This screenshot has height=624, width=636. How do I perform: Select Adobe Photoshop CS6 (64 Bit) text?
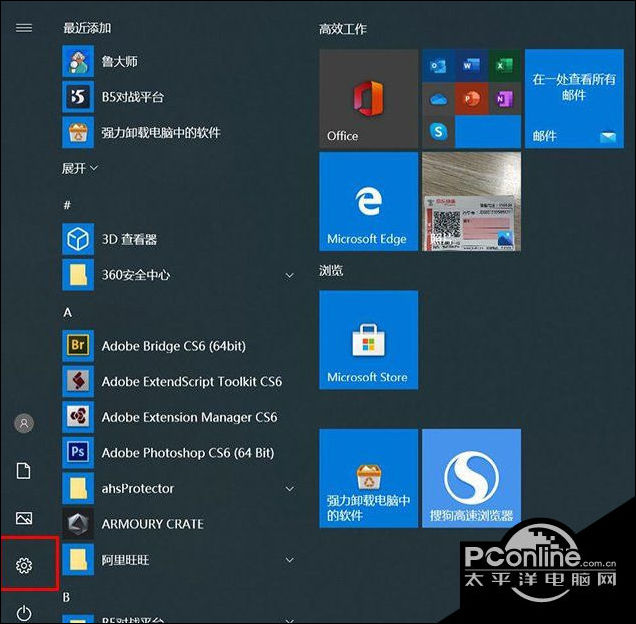(188, 453)
